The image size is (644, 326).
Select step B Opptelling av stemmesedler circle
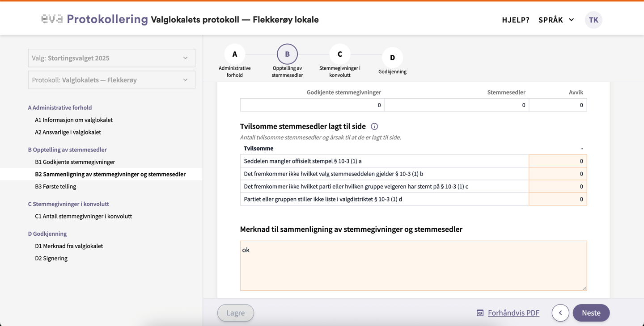click(287, 54)
